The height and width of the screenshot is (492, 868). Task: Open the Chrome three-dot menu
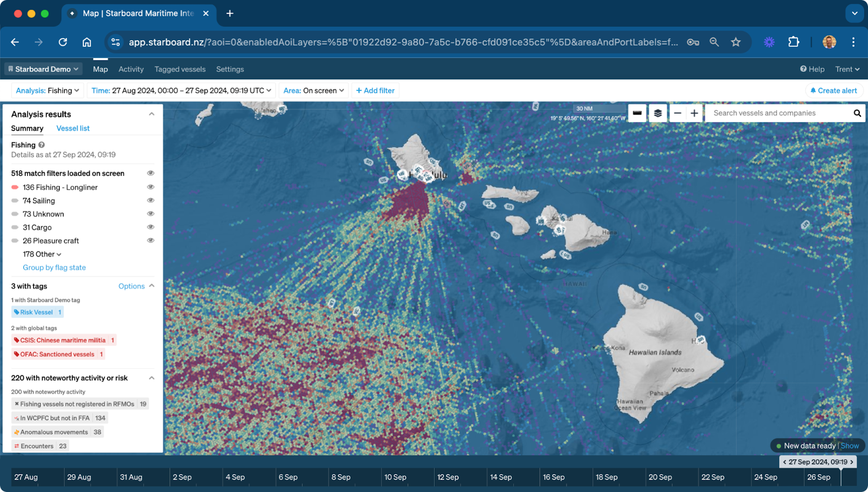pos(853,42)
